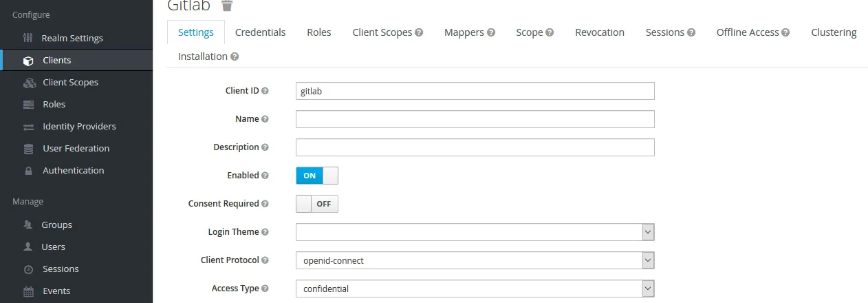Click the Users person icon
Screen dimensions: 868x303
point(28,247)
